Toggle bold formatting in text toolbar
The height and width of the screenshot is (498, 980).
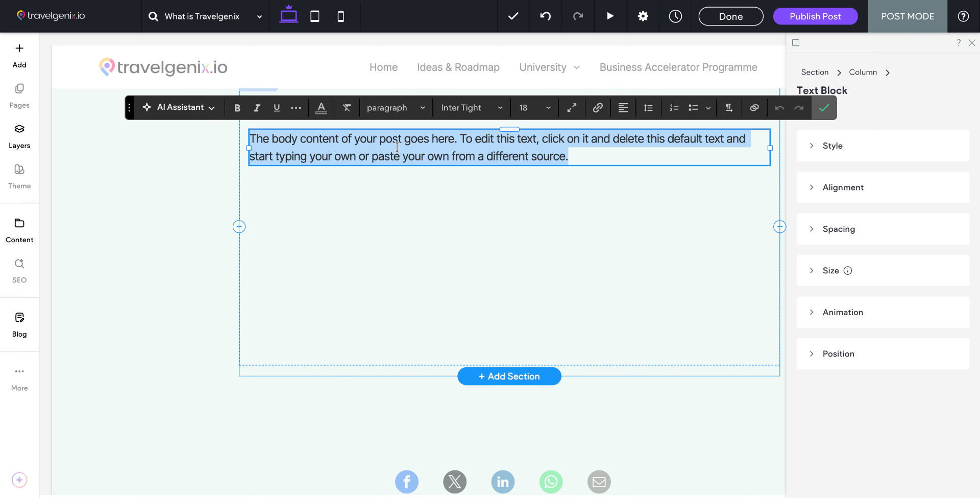237,108
